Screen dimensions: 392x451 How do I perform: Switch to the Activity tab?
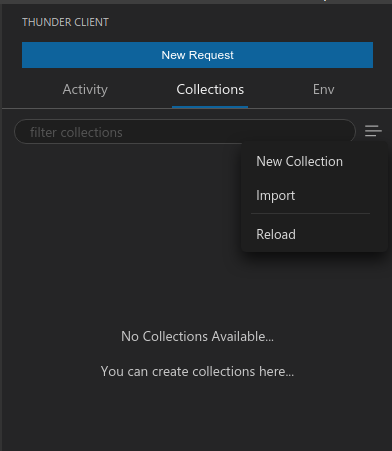pyautogui.click(x=85, y=90)
